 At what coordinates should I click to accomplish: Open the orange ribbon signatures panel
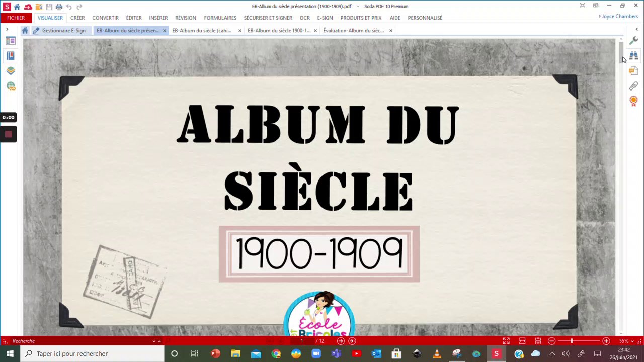(x=633, y=101)
